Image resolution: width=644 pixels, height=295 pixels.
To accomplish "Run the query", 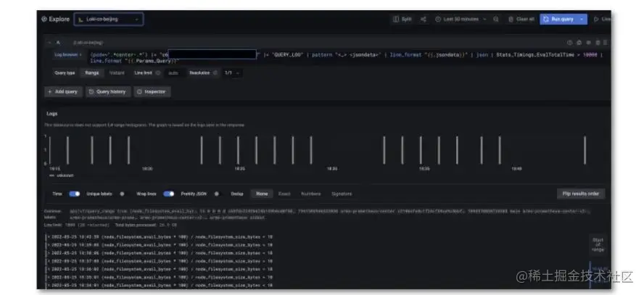I will coord(558,20).
